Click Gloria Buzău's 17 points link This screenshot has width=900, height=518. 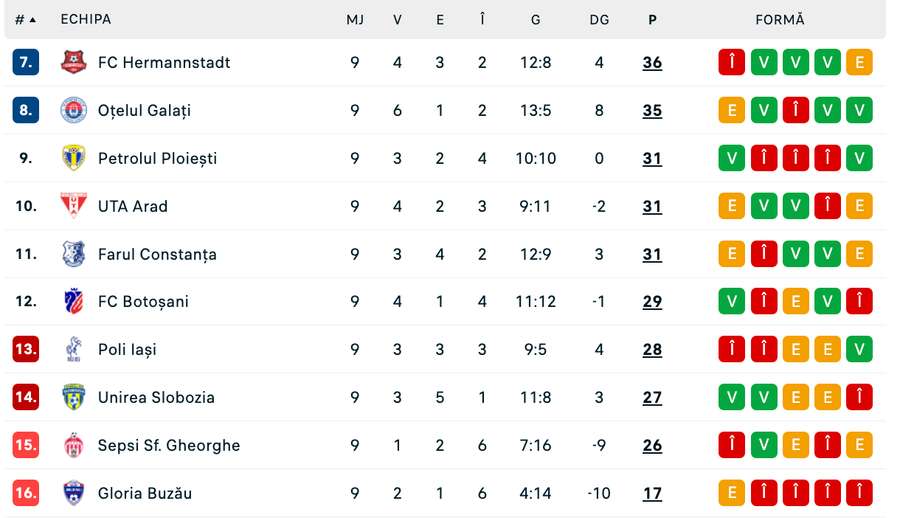[x=652, y=493]
